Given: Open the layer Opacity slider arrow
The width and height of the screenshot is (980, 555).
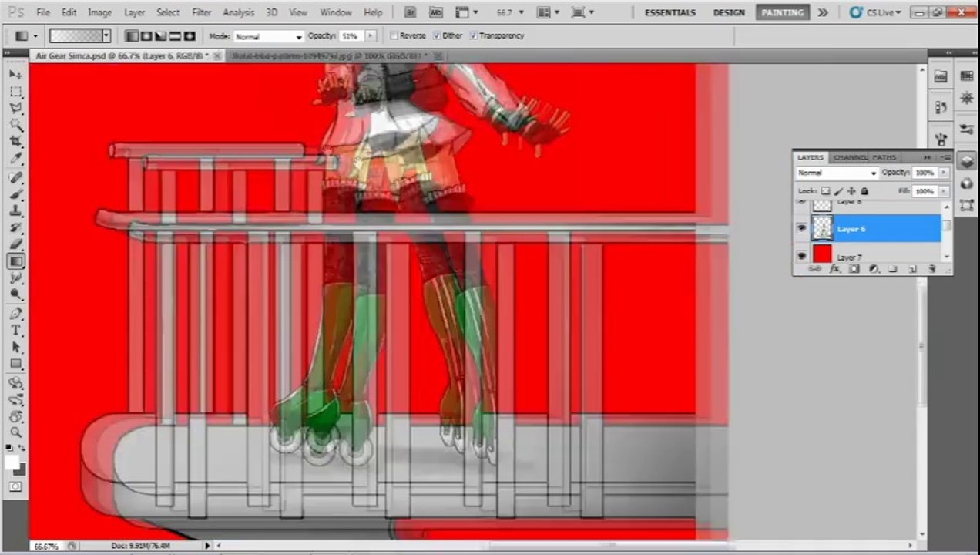Looking at the screenshot, I should tap(944, 173).
